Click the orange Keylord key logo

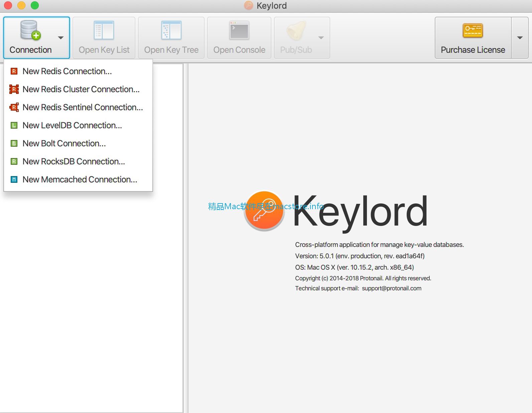[264, 211]
